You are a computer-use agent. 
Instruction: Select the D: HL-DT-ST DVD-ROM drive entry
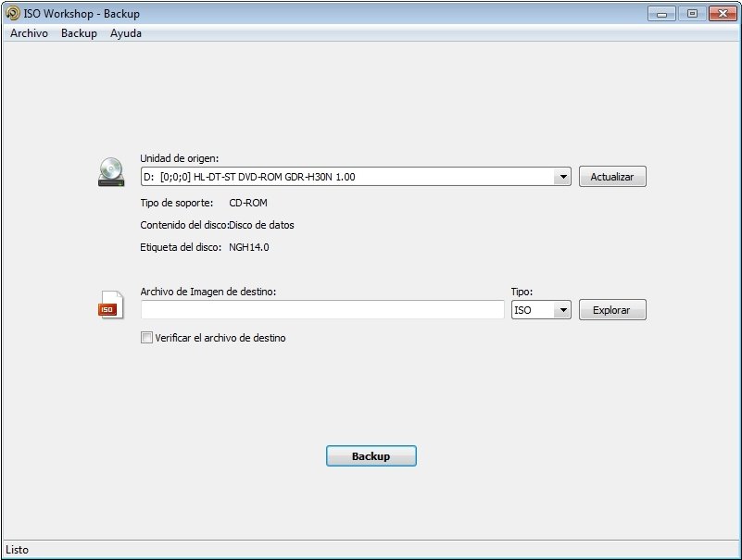(x=347, y=177)
